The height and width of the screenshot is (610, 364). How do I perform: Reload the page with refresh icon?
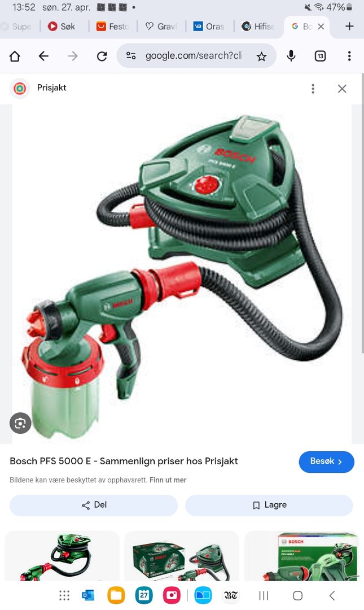point(102,56)
